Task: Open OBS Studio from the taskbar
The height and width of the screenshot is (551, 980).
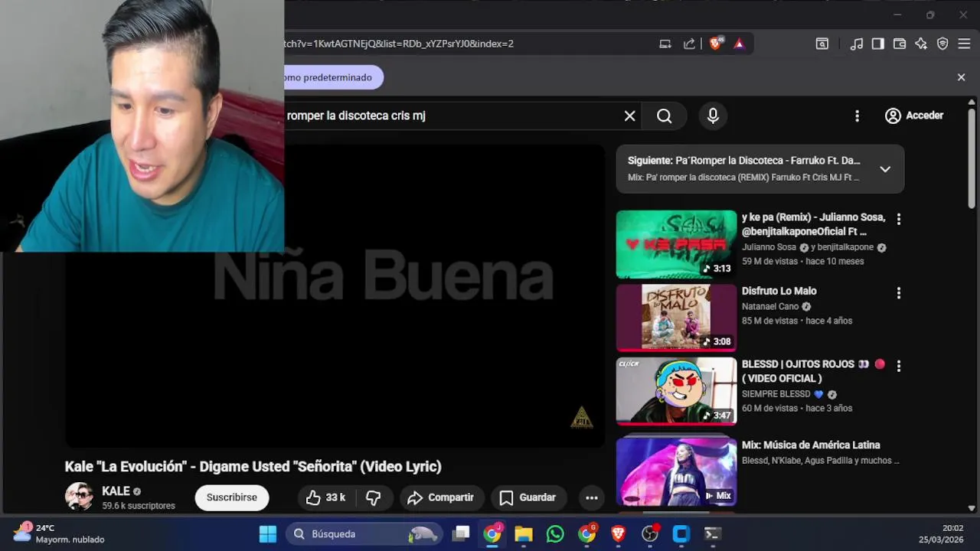Action: [x=649, y=534]
